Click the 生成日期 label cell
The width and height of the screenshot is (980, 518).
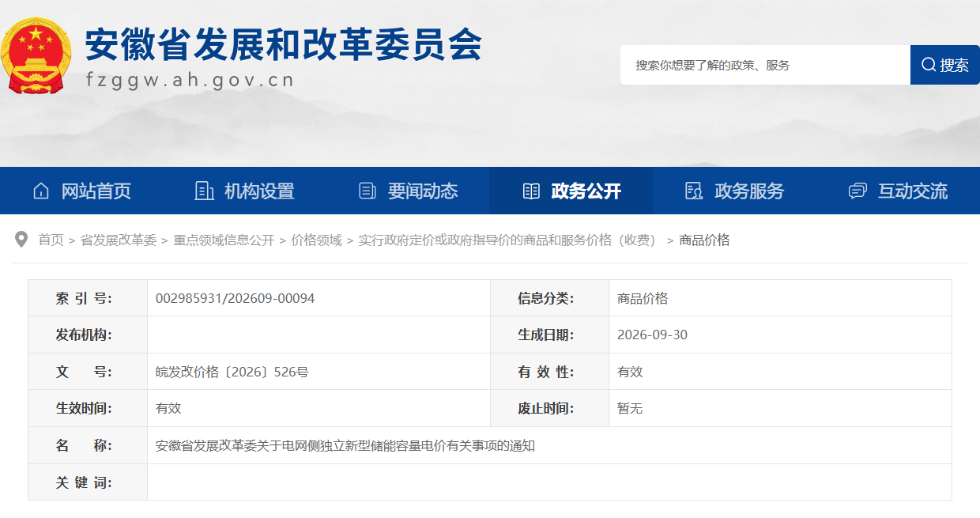pyautogui.click(x=549, y=335)
